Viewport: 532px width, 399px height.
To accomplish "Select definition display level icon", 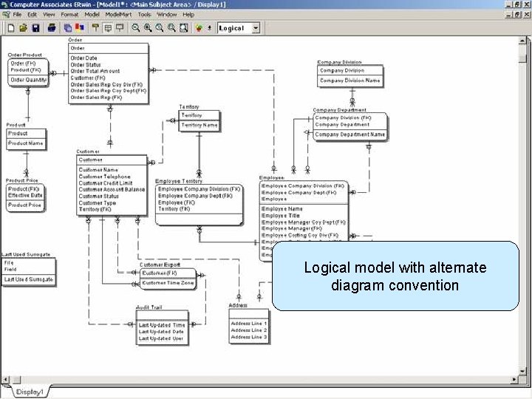I will [120, 28].
